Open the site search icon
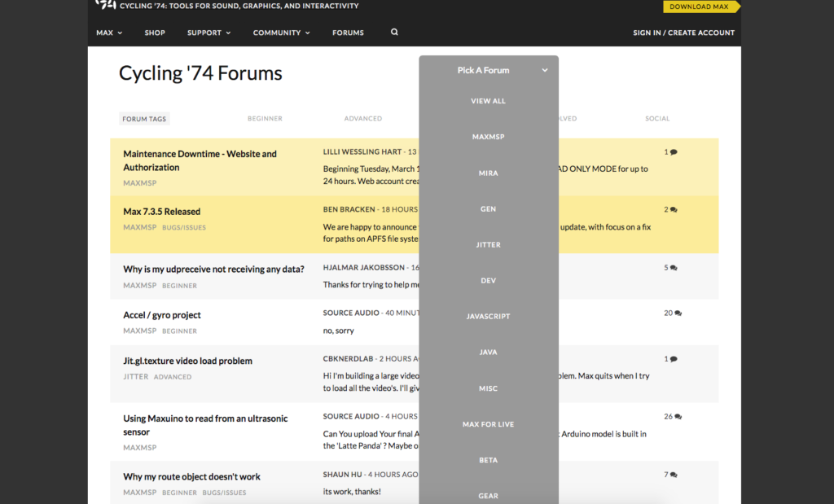The height and width of the screenshot is (504, 834). 394,32
